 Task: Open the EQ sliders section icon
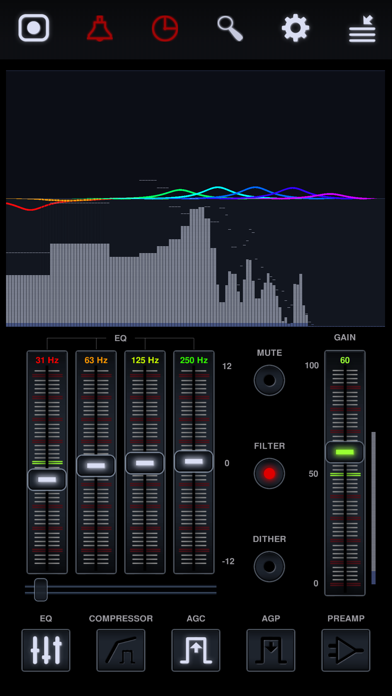click(x=46, y=650)
